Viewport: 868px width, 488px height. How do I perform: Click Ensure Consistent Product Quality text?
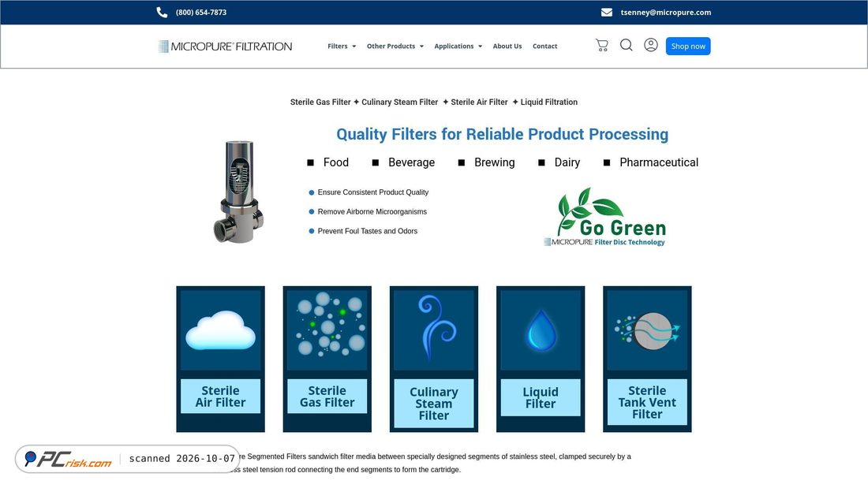(373, 192)
